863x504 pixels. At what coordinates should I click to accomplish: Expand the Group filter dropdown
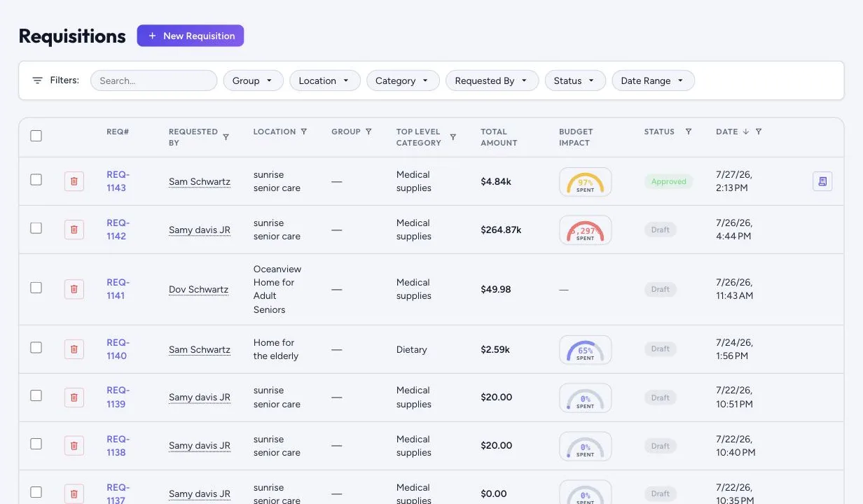253,80
